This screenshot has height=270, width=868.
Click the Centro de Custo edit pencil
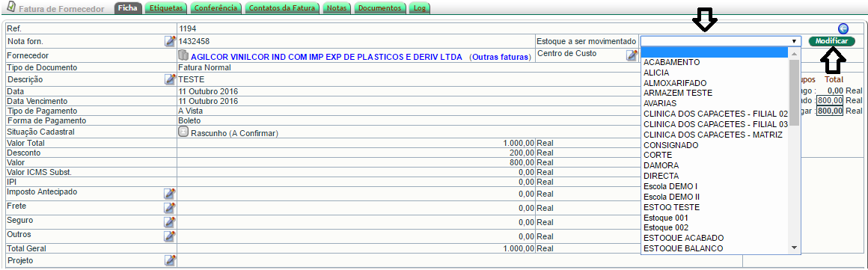click(x=632, y=55)
